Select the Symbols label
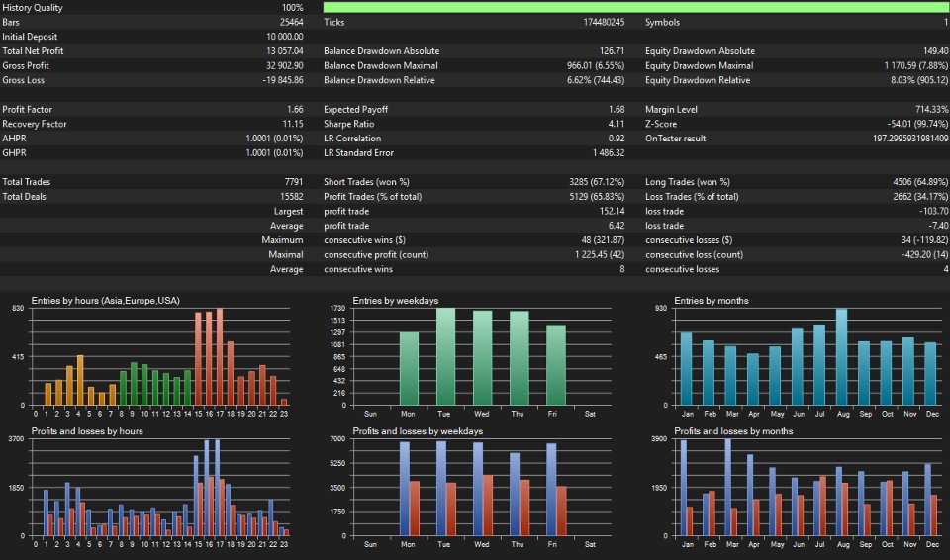950x560 pixels. [x=662, y=23]
